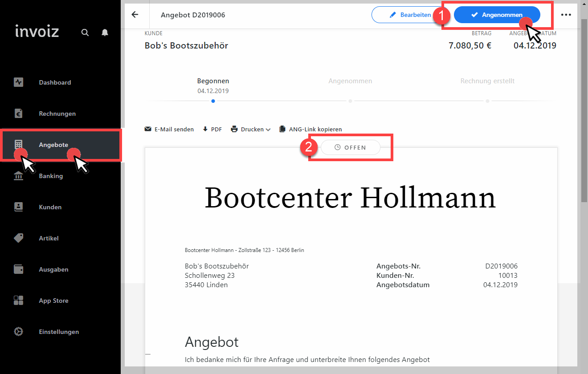The width and height of the screenshot is (588, 374).
Task: Click the Ausgaben wallet icon
Action: coord(18,269)
